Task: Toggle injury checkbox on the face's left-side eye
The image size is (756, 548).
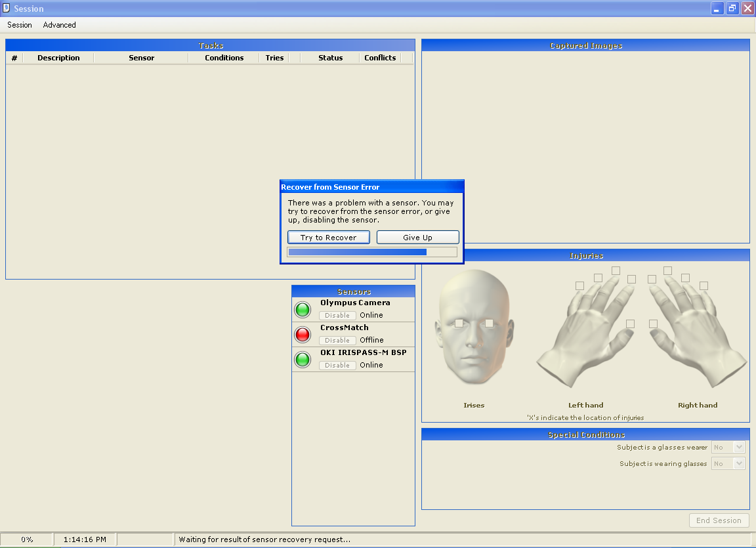Action: pos(459,323)
